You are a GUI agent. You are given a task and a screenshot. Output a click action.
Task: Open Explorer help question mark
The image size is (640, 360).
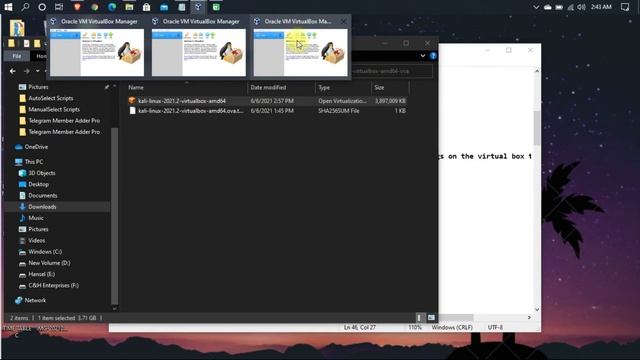pos(433,56)
